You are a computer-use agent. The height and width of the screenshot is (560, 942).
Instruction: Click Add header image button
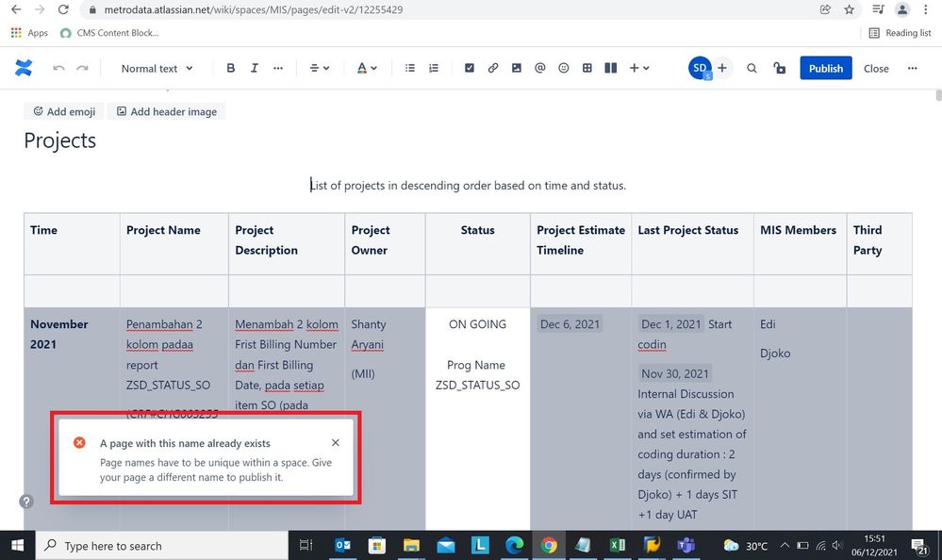pos(166,111)
